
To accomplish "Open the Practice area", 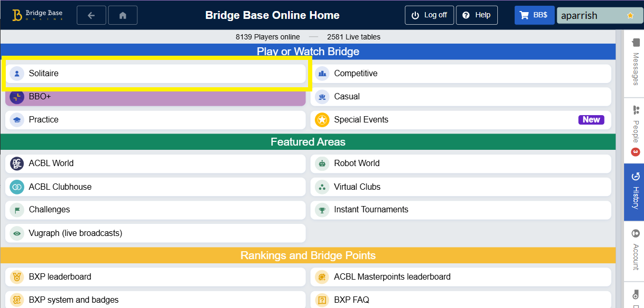I will (x=156, y=120).
